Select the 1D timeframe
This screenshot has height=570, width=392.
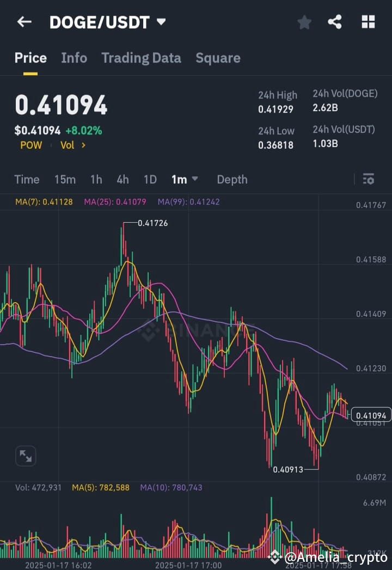[x=150, y=179]
